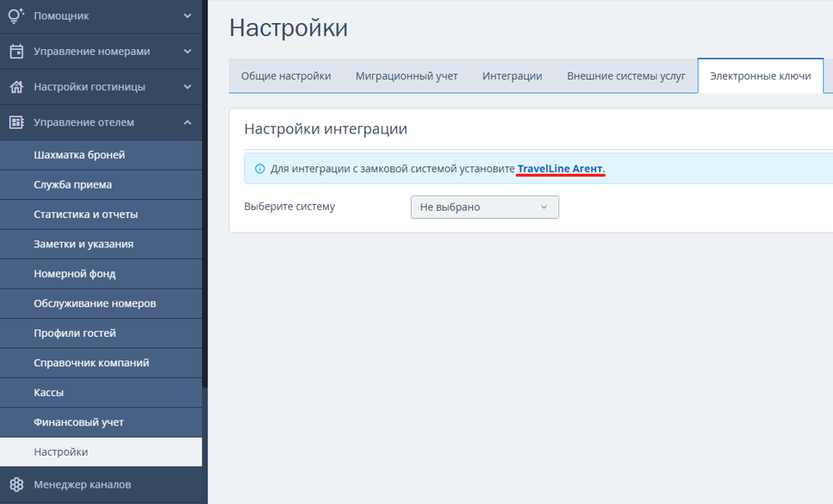The image size is (833, 504).
Task: Expand the Помощник menu chevron
Action: 188,16
